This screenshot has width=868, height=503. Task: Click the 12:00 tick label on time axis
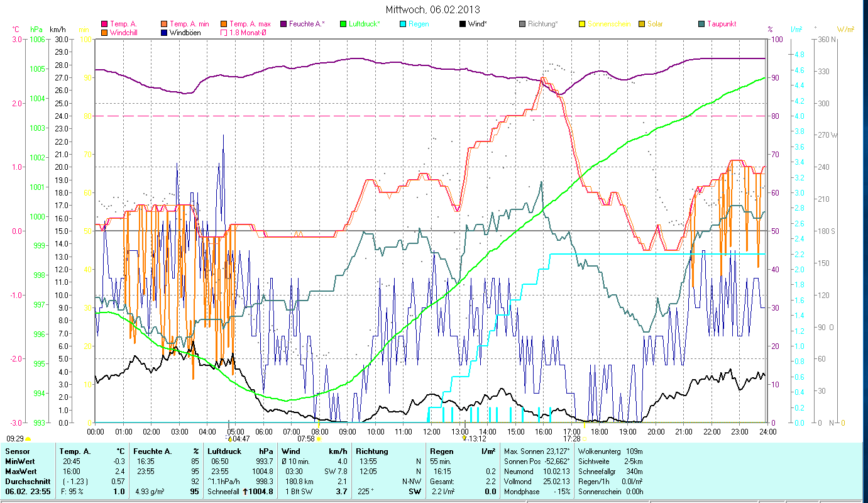(432, 431)
